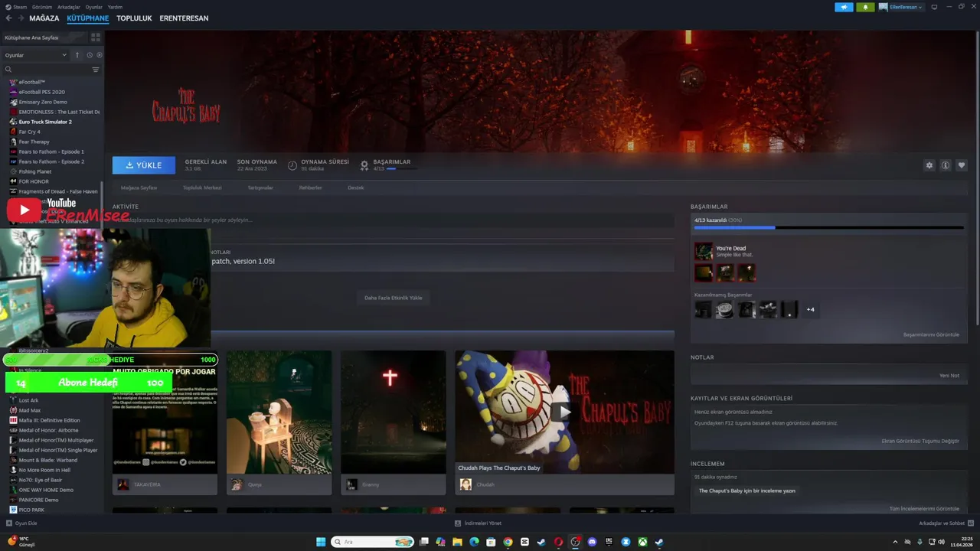The image size is (980, 551).
Task: Open the You're Dead achievement icon
Action: (704, 251)
